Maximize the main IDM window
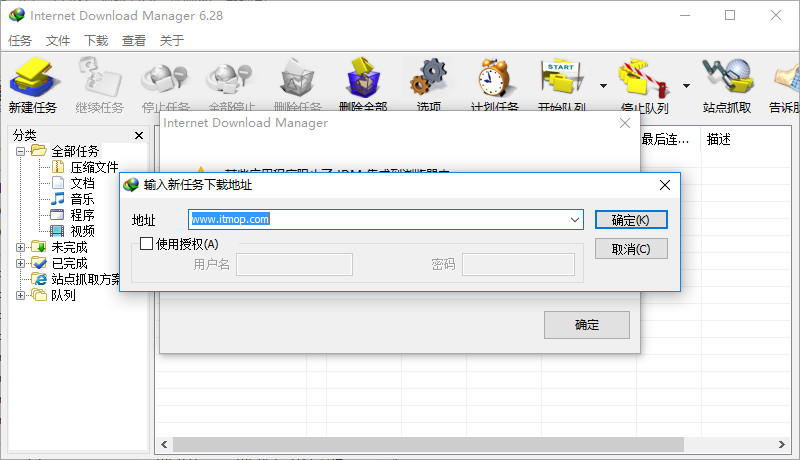Screen dimensions: 800x460 coord(730,15)
